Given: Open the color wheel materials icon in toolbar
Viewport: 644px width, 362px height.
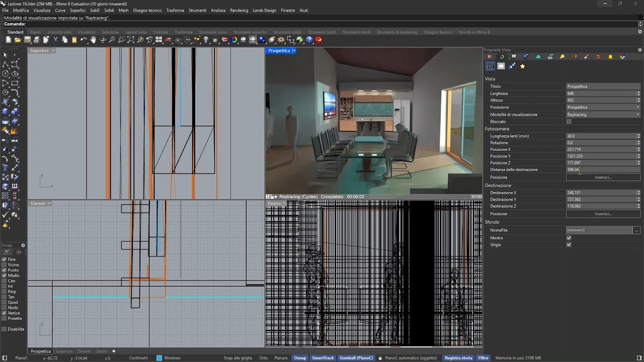Looking at the screenshot, I should [234, 40].
